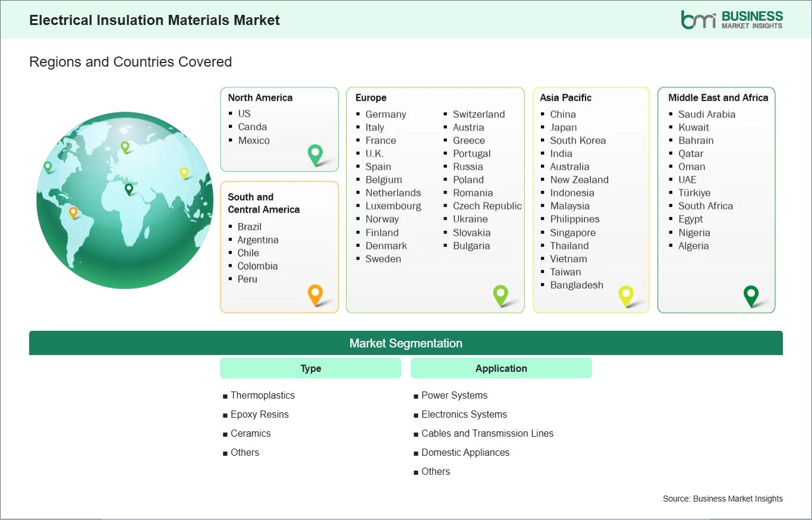
Task: Collapse the Middle East and Africa panel
Action: click(x=717, y=98)
